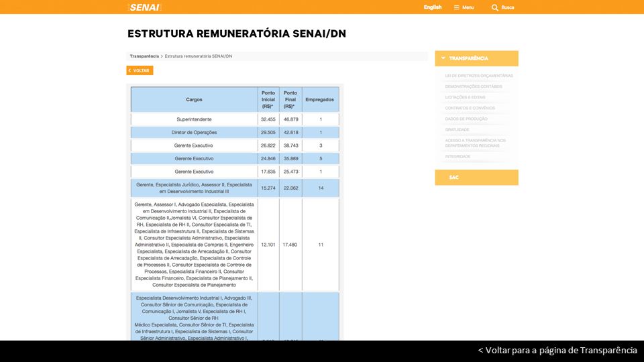Image resolution: width=644 pixels, height=362 pixels.
Task: Click the 'Empregados' column header
Action: [319, 100]
